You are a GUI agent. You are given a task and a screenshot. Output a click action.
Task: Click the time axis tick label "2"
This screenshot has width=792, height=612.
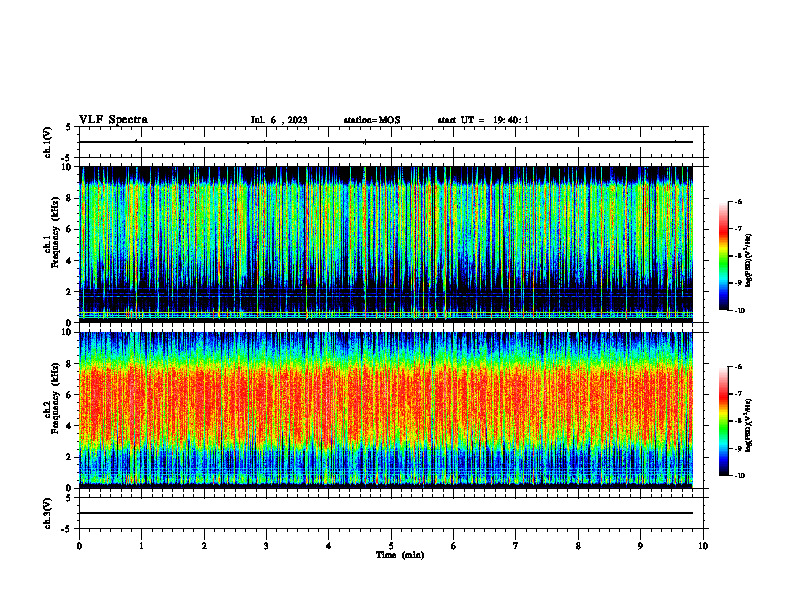point(204,546)
